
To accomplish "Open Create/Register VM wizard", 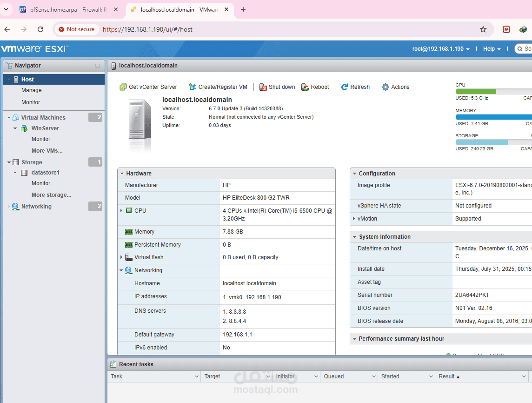I will tap(218, 87).
